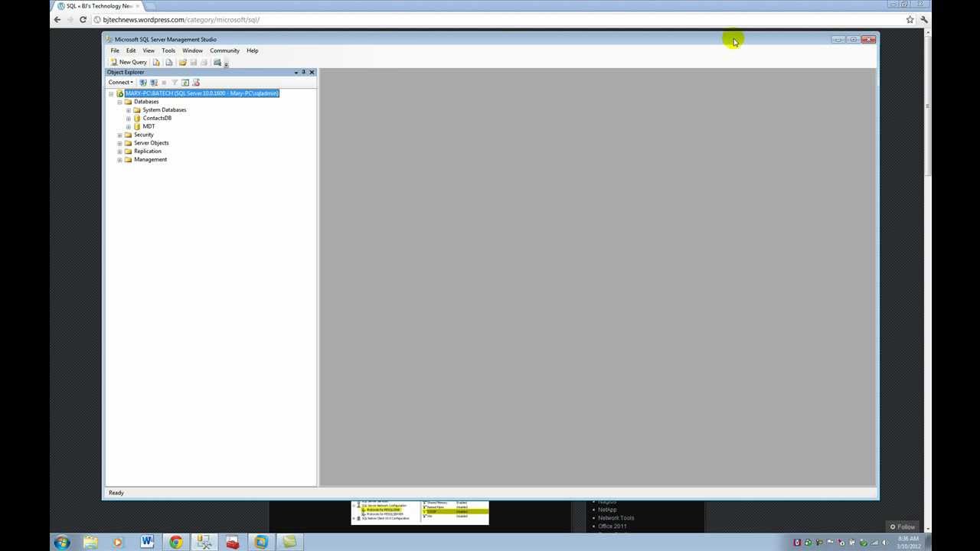
Task: Click the red toolbox taskbar icon
Action: coord(233,542)
